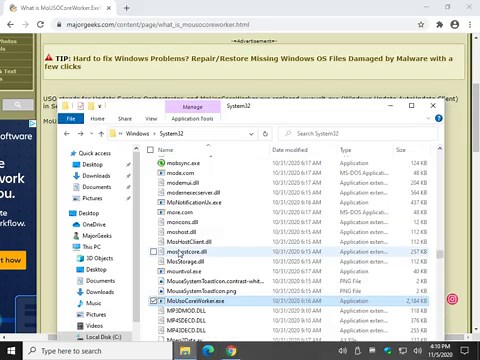The image size is (480, 360).
Task: Expand the Explorer address path dropdown
Action: 251,134
